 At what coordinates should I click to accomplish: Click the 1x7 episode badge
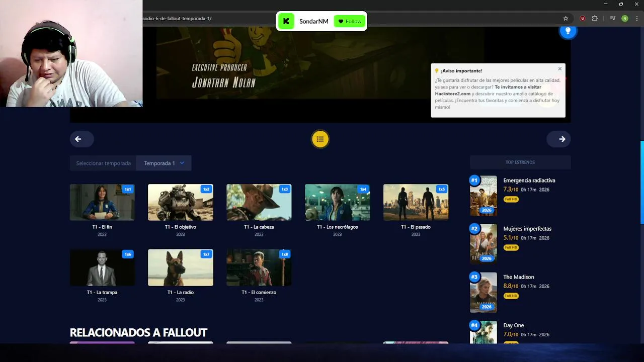[x=206, y=254]
